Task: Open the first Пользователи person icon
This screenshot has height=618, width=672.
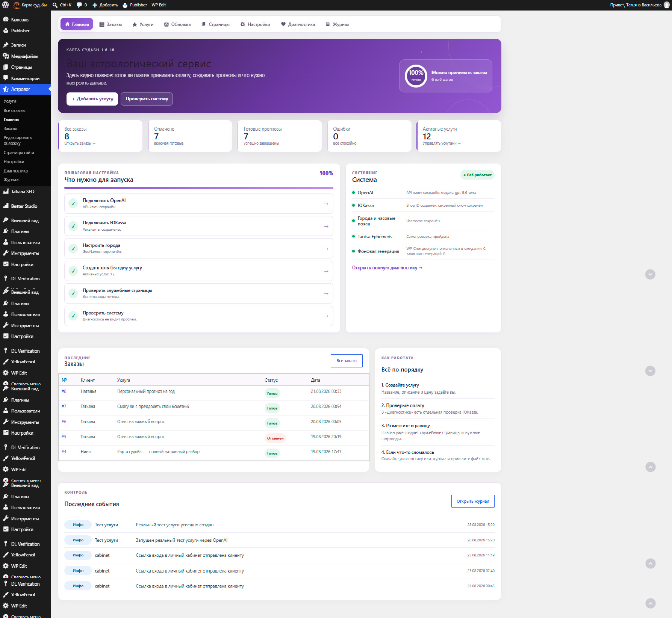Action: point(6,242)
